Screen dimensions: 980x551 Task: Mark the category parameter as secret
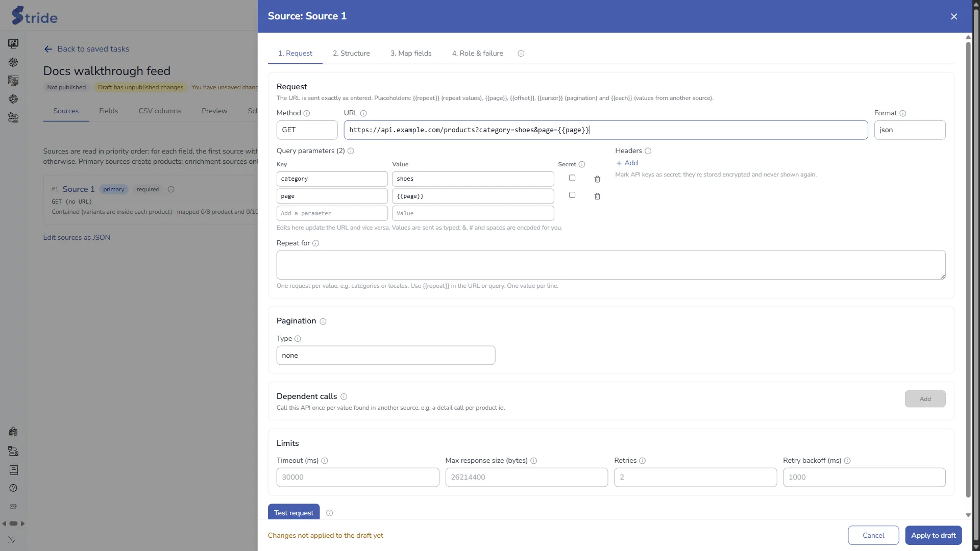click(572, 178)
